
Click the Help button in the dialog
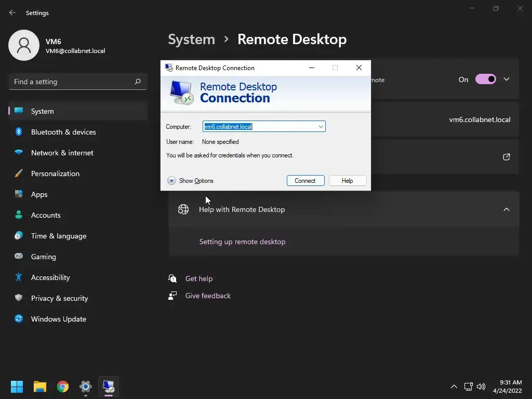[348, 180]
